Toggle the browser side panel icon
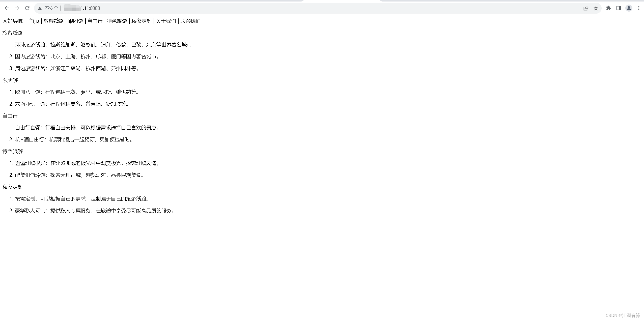 (x=619, y=8)
